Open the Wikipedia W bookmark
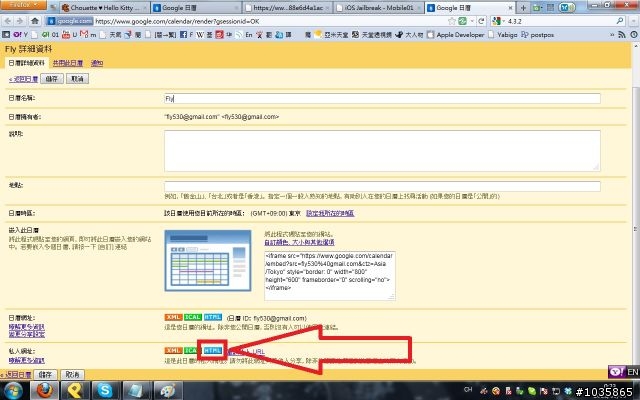 coord(200,35)
